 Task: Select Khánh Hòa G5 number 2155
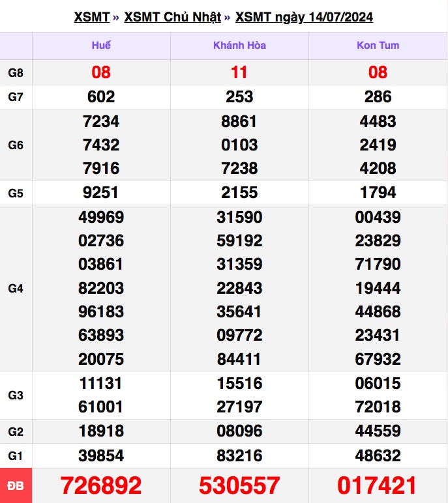click(x=239, y=192)
